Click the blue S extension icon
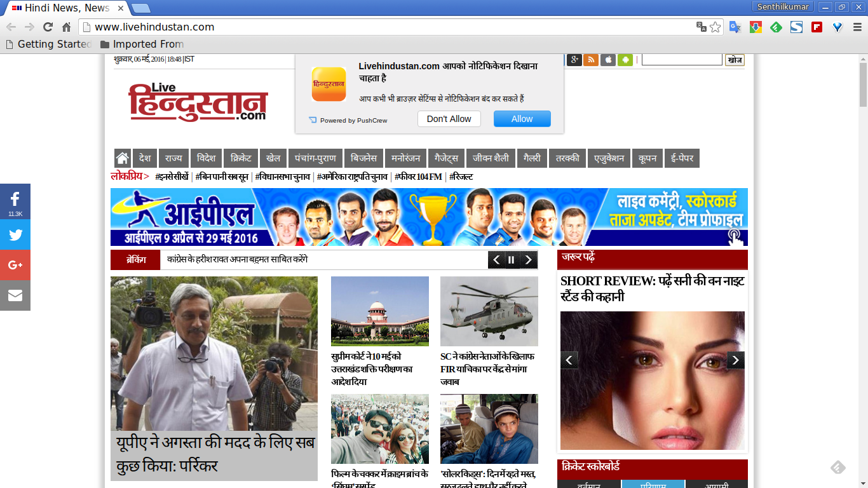Image resolution: width=868 pixels, height=488 pixels. (796, 27)
